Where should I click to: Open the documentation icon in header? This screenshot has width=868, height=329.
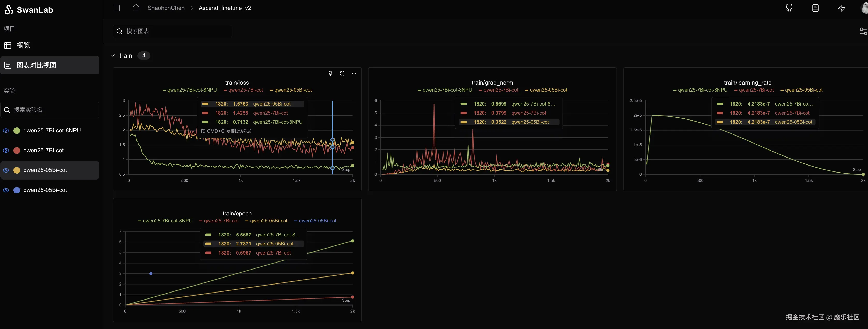(x=815, y=8)
